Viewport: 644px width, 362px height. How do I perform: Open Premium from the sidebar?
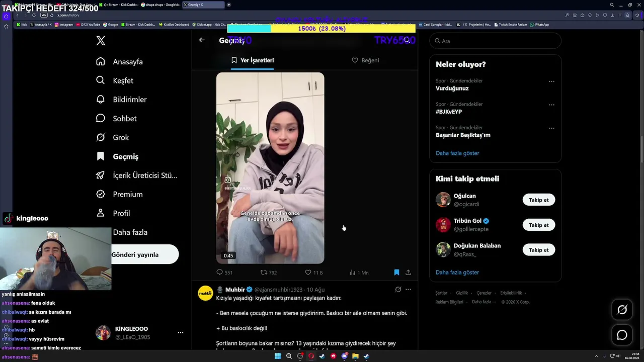119,194
